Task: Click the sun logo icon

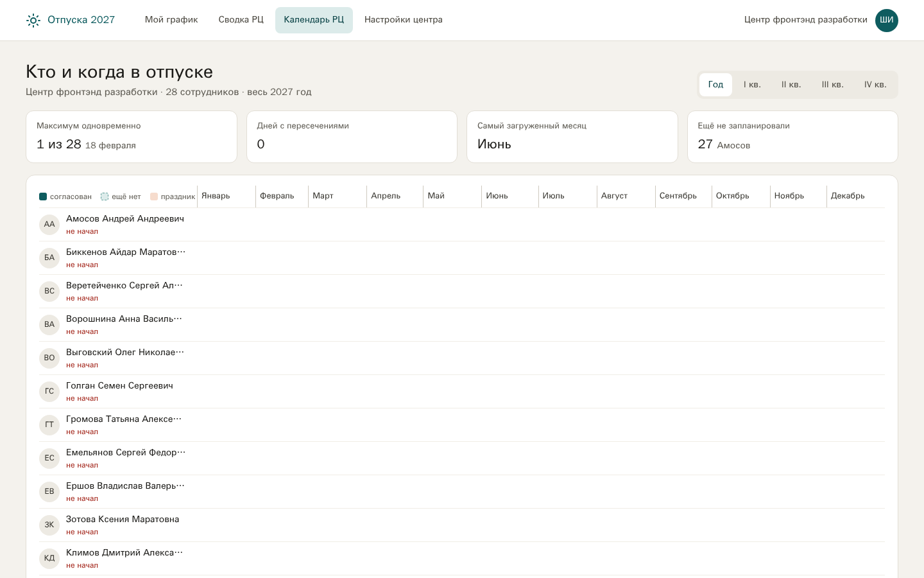Action: pos(33,20)
